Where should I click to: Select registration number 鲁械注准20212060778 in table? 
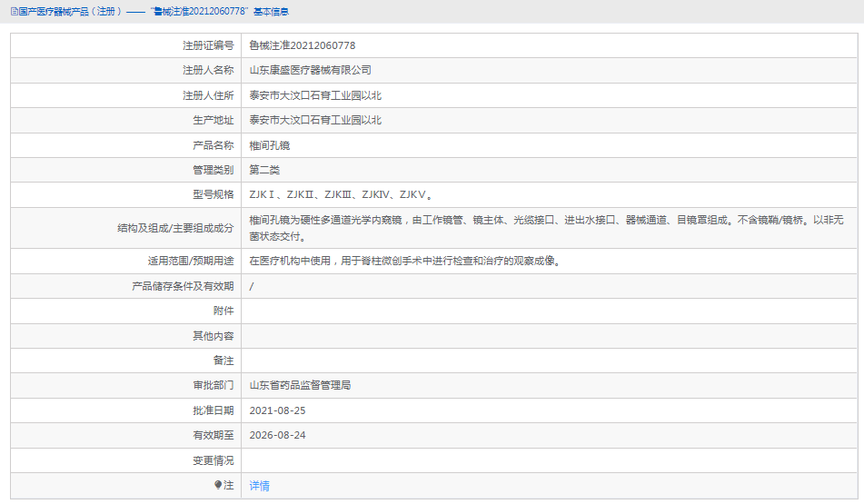click(x=303, y=45)
